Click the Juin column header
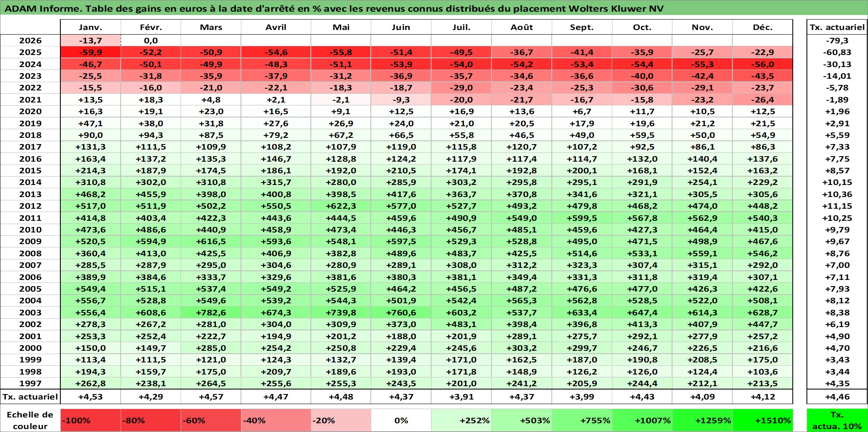The image size is (868, 432). [401, 27]
